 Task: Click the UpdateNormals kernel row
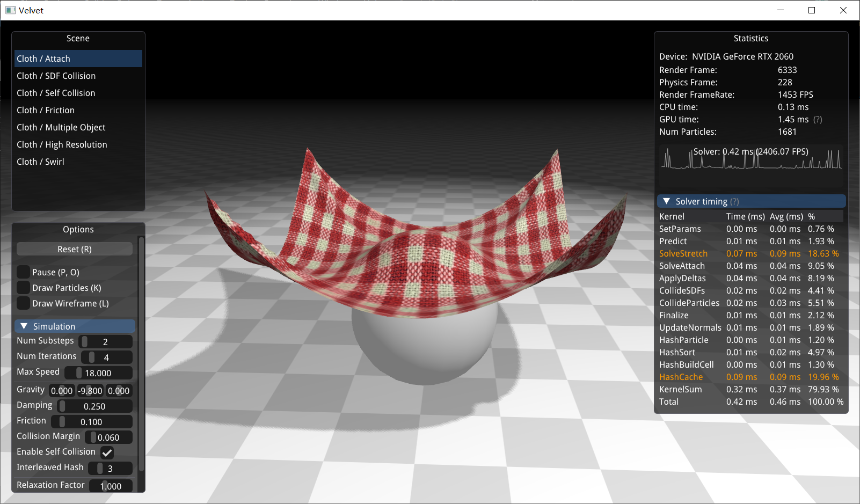(751, 327)
